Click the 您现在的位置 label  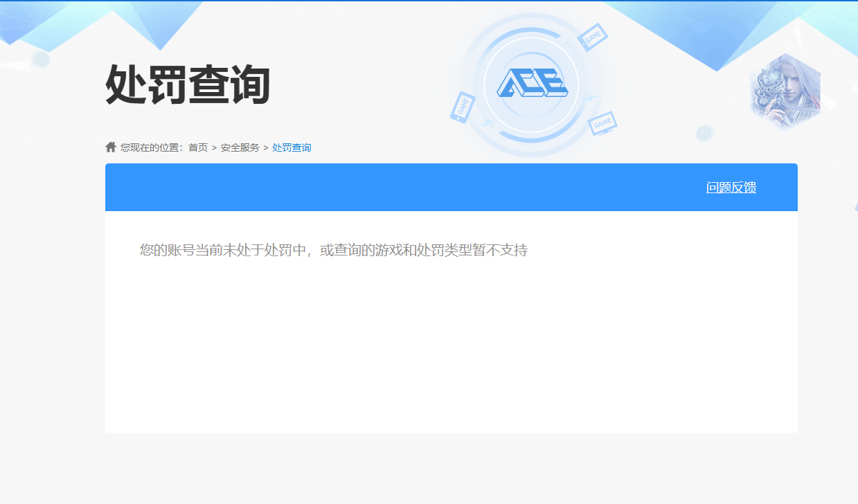pos(151,147)
